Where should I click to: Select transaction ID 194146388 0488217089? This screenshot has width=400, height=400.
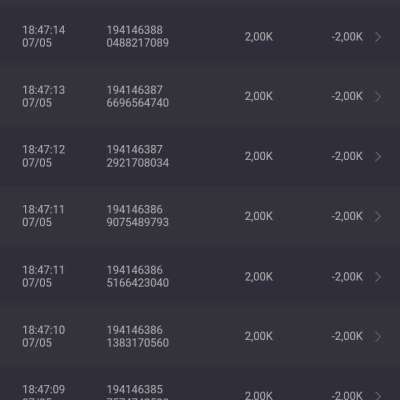[x=138, y=36]
